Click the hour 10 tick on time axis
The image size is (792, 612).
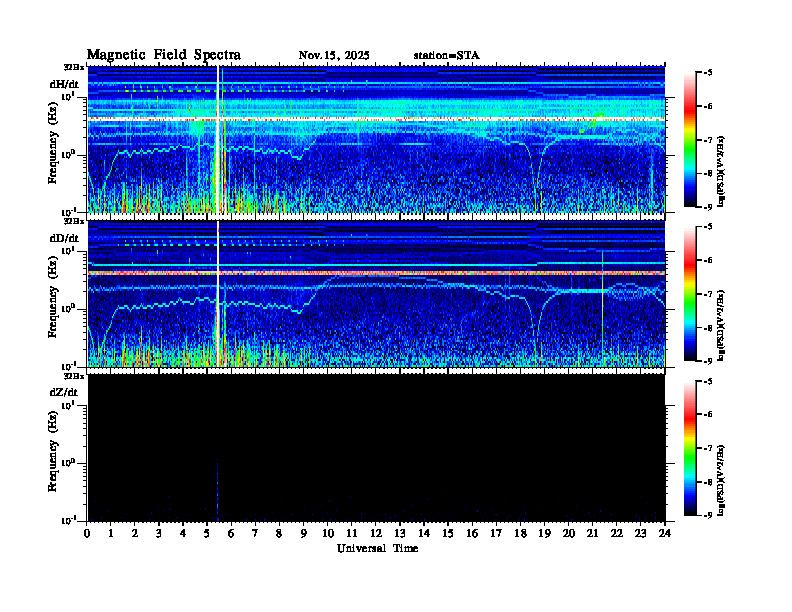click(x=328, y=534)
